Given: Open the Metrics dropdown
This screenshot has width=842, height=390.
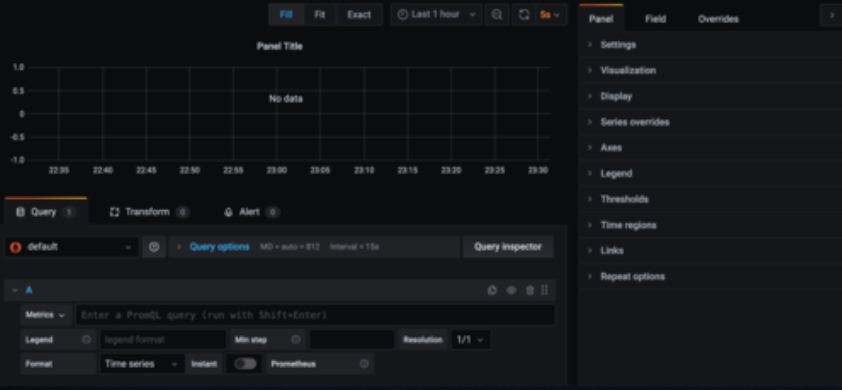Looking at the screenshot, I should pos(46,315).
